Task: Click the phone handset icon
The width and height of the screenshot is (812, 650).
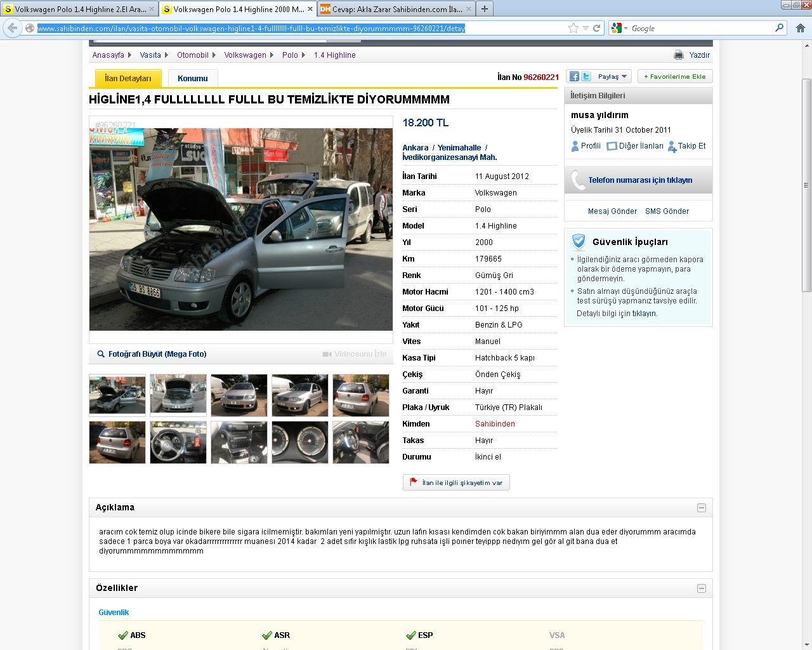Action: [x=578, y=180]
